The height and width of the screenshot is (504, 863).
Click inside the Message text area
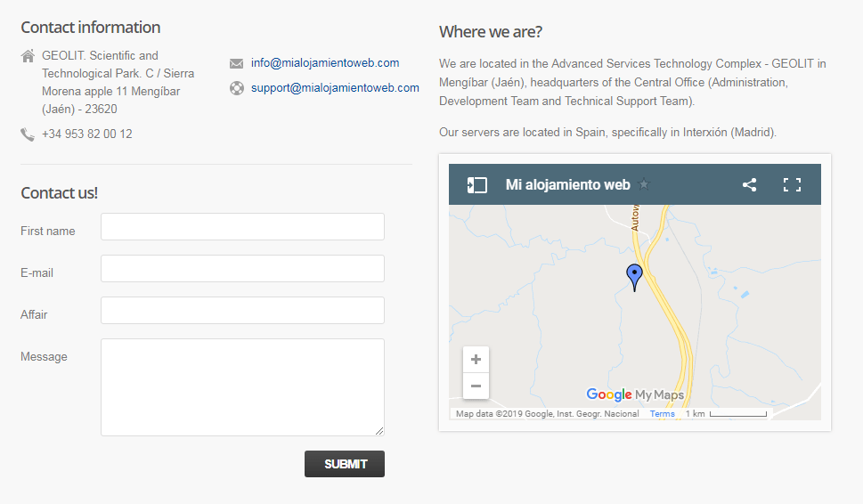243,387
